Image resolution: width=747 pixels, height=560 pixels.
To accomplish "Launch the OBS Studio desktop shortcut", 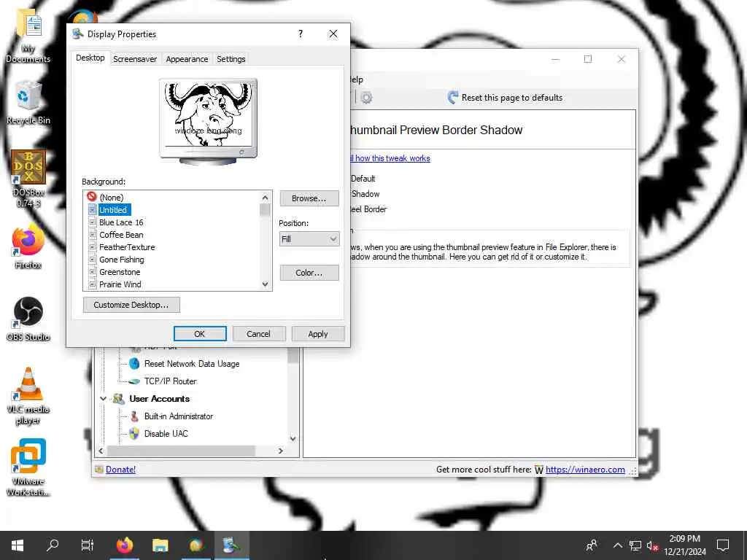I will pyautogui.click(x=28, y=319).
